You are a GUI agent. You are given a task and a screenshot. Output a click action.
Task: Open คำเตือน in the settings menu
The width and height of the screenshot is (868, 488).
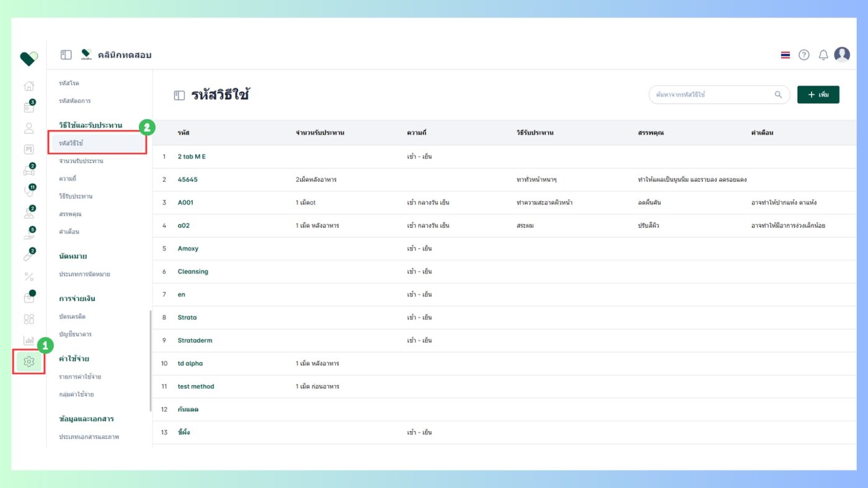point(69,231)
